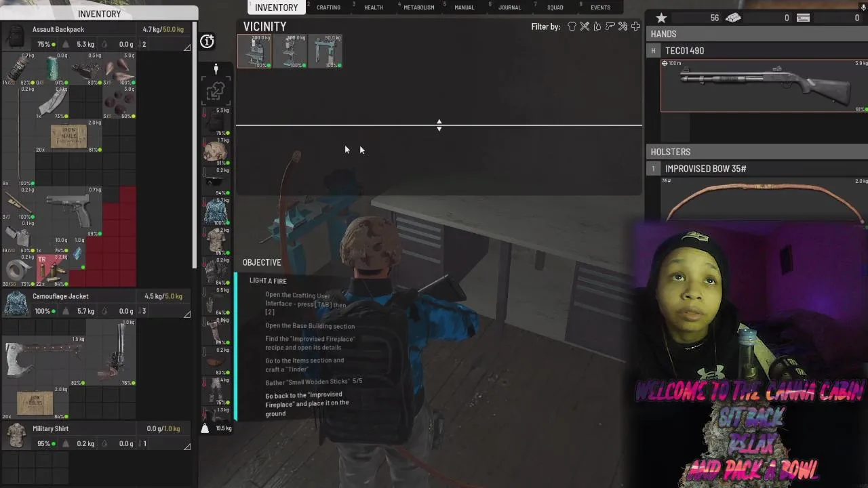Click the fame star icon
This screenshot has height=488, width=868.
point(661,18)
